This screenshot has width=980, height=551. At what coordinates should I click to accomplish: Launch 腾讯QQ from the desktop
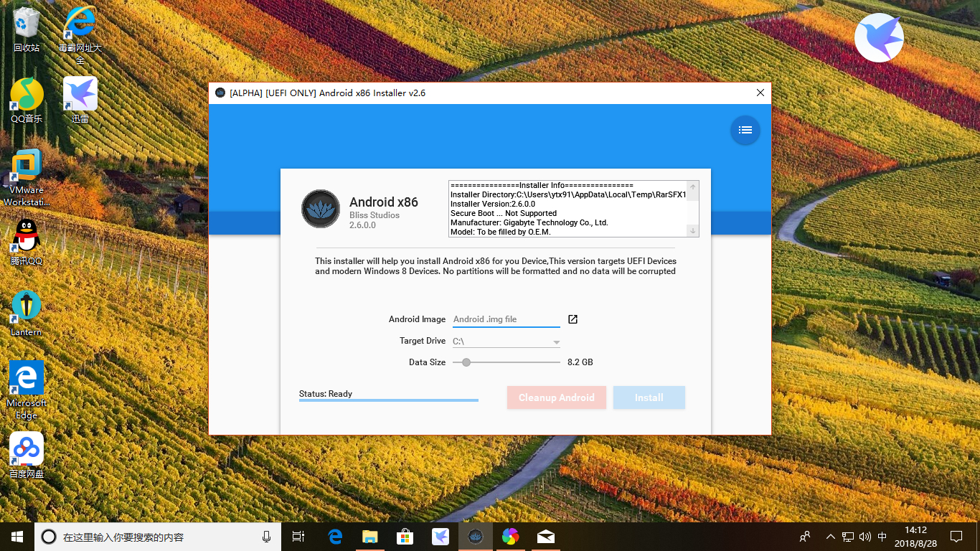(x=27, y=242)
